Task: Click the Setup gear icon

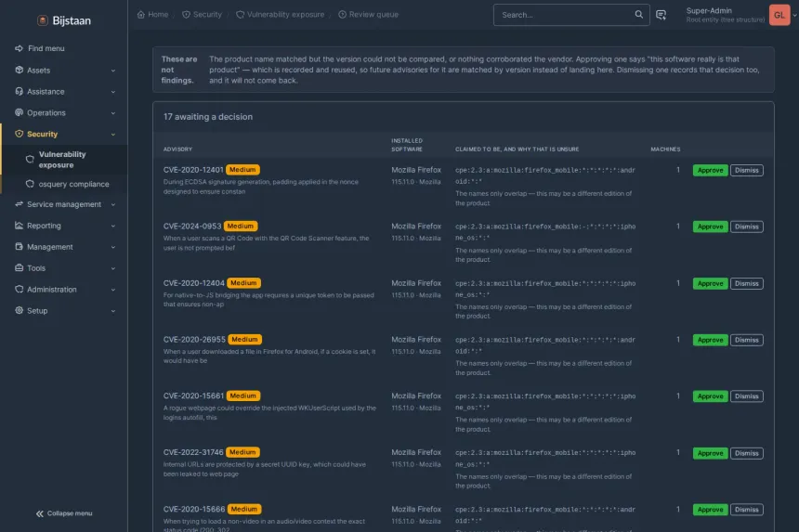Action: coord(19,310)
